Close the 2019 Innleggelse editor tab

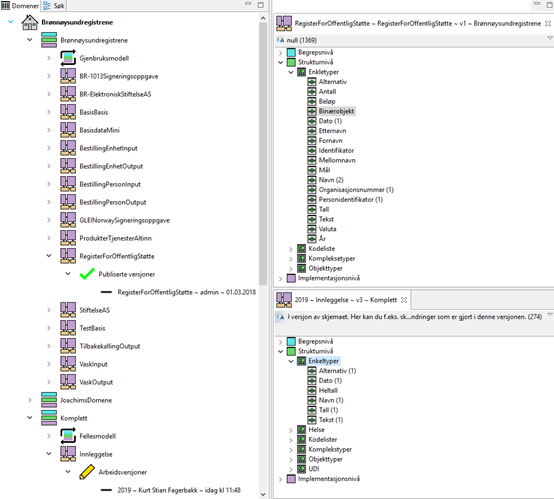click(x=404, y=300)
